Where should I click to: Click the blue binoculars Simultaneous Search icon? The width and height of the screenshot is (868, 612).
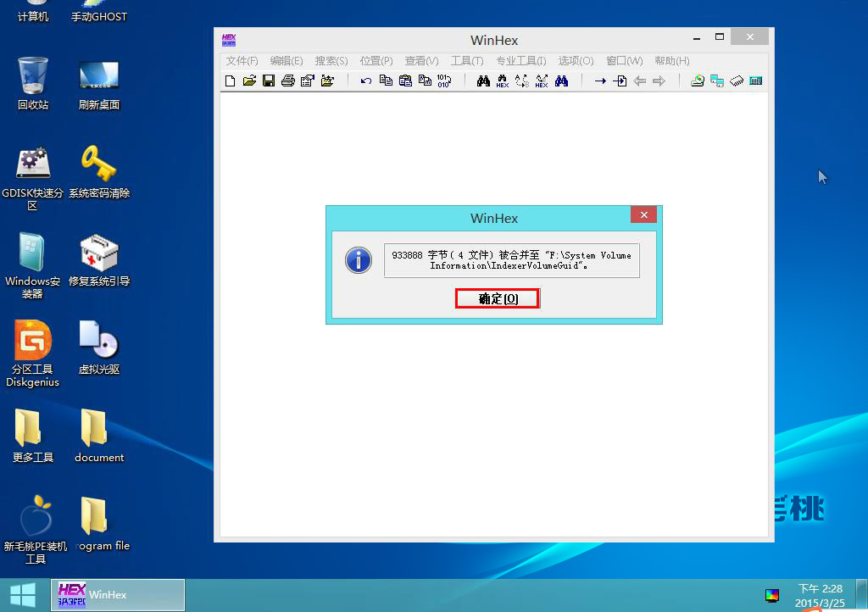561,81
